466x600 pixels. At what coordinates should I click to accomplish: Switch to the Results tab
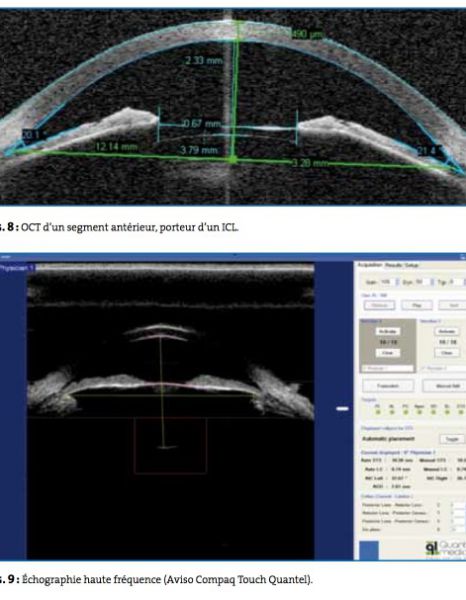pyautogui.click(x=393, y=265)
